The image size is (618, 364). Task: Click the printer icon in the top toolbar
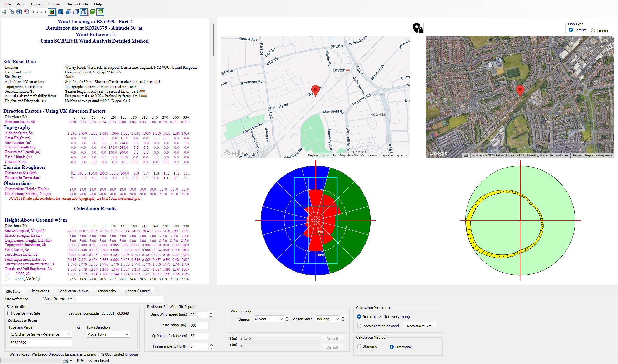click(x=4, y=12)
